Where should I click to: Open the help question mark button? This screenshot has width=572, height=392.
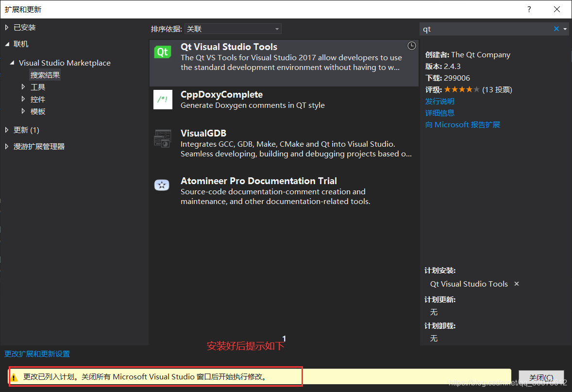(x=529, y=9)
